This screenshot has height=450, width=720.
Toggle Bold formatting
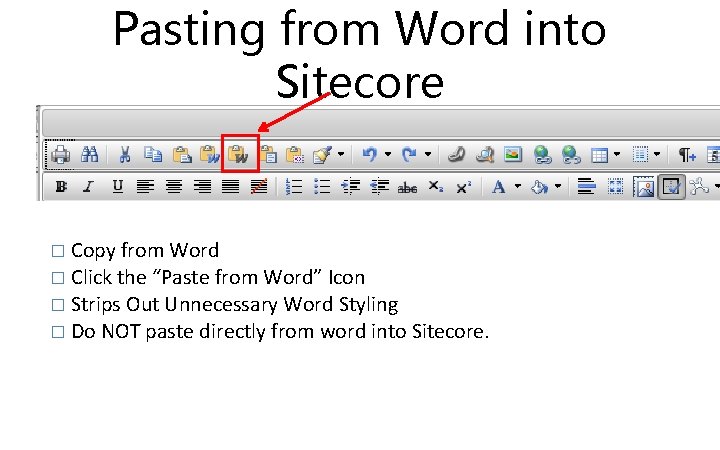pos(61,186)
